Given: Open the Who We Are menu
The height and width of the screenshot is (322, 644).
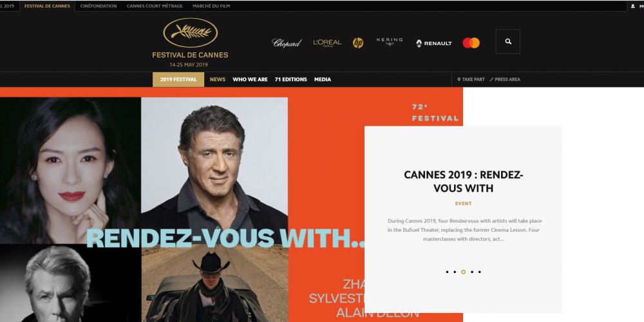Looking at the screenshot, I should point(250,80).
